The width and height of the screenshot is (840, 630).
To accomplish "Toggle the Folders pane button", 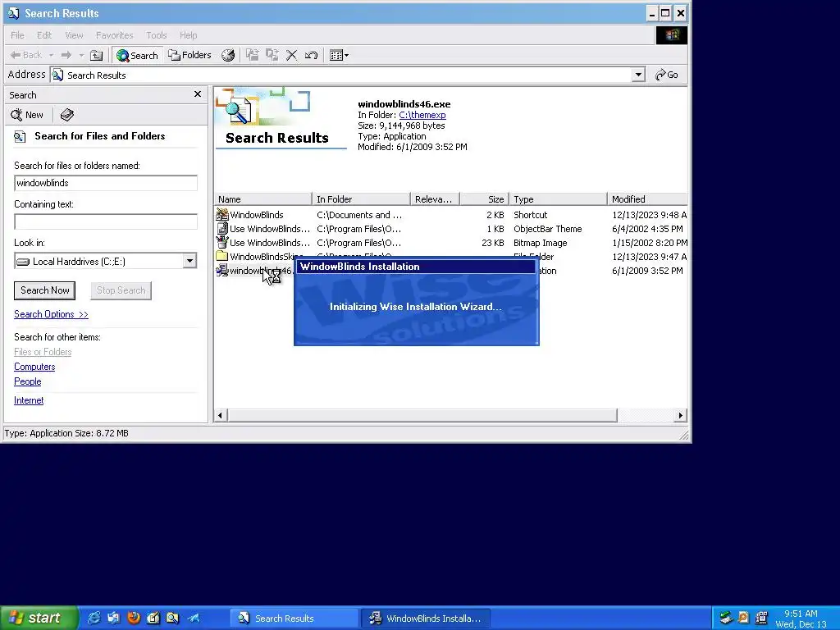I will 189,55.
